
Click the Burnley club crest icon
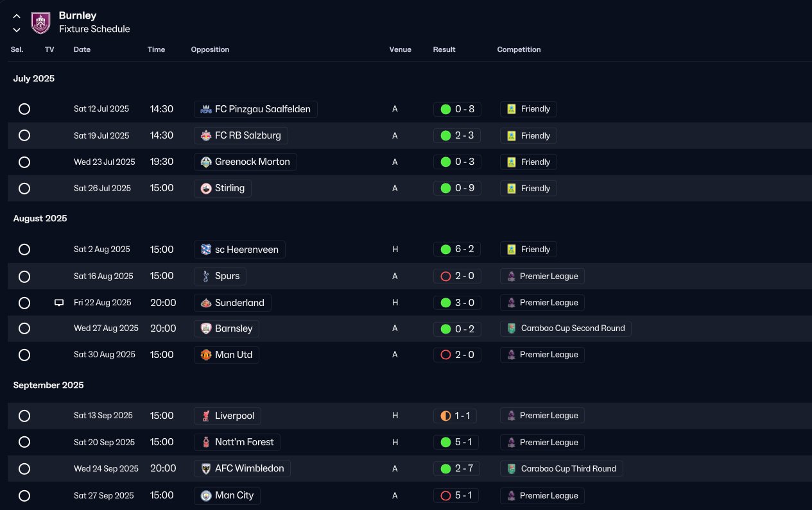tap(40, 22)
